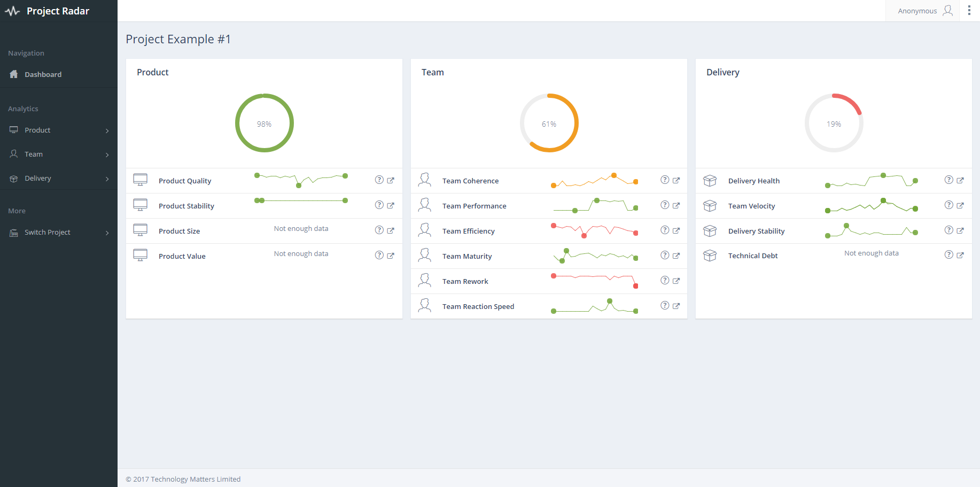The image size is (980, 487).
Task: Click help icon for Delivery Stability
Action: tap(949, 230)
